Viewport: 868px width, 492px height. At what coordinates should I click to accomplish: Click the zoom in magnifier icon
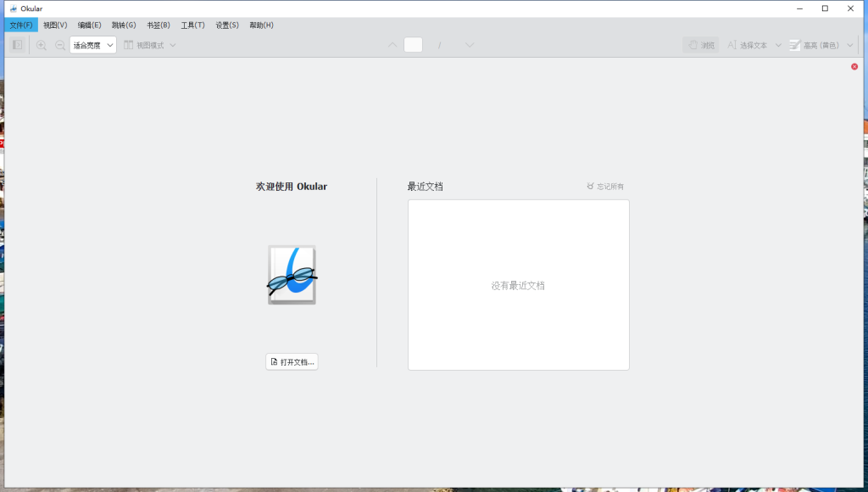(41, 46)
